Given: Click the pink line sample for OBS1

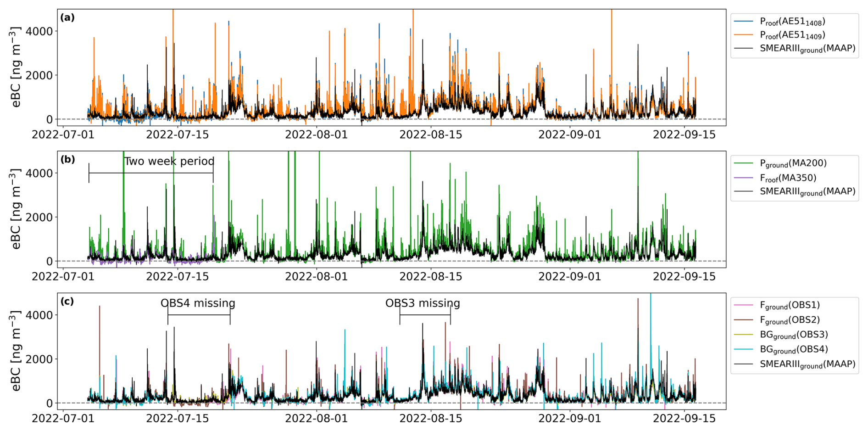Looking at the screenshot, I should coord(744,305).
